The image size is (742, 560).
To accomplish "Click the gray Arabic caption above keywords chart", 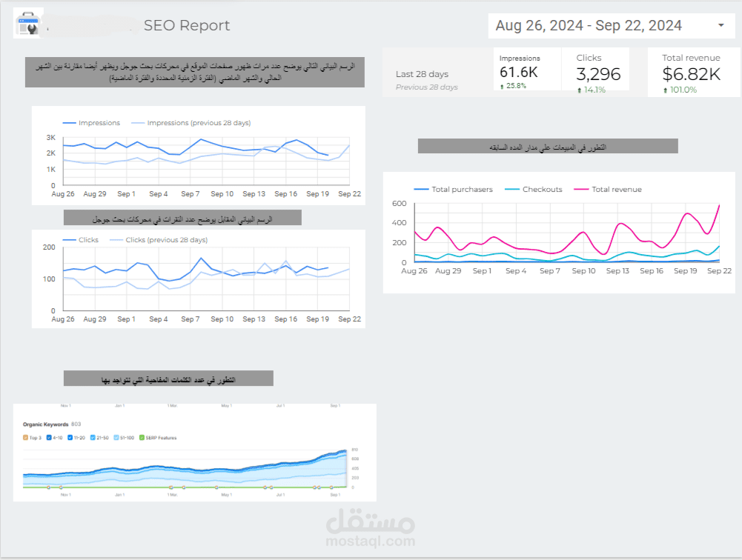I will [x=168, y=379].
